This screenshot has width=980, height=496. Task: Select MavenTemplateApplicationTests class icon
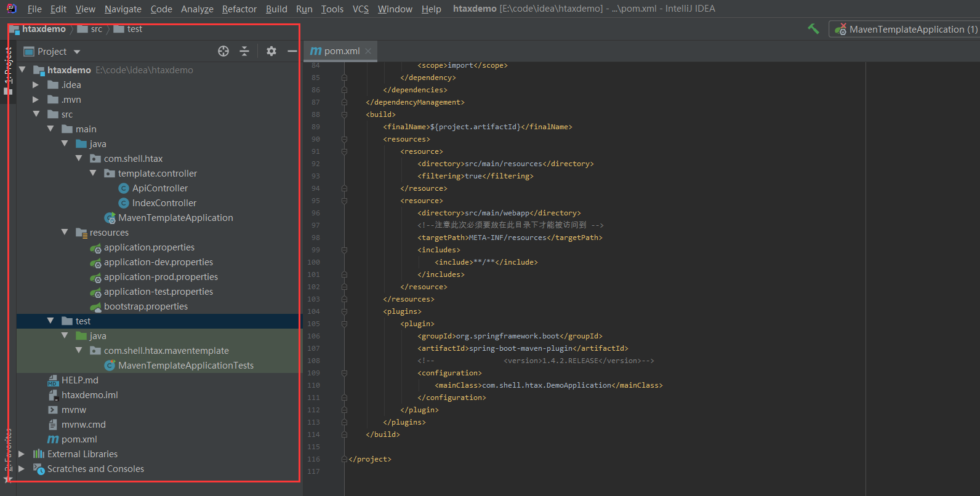click(x=110, y=366)
